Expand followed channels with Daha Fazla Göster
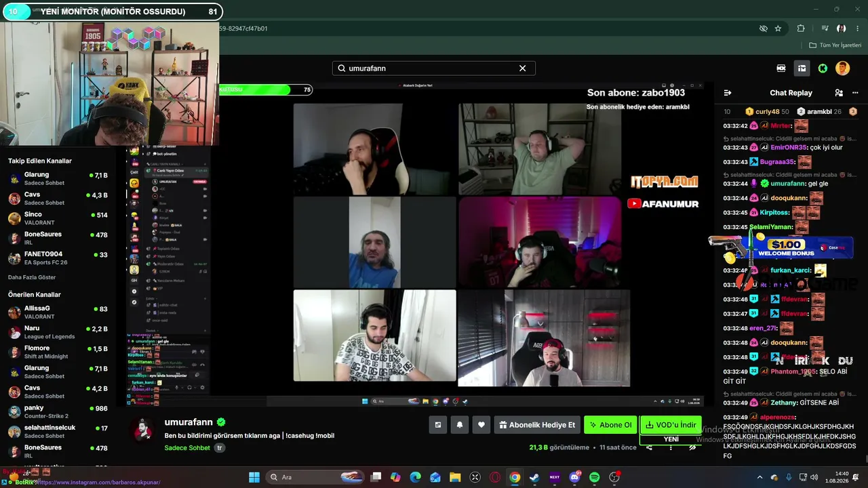The width and height of the screenshot is (868, 488). [32, 277]
